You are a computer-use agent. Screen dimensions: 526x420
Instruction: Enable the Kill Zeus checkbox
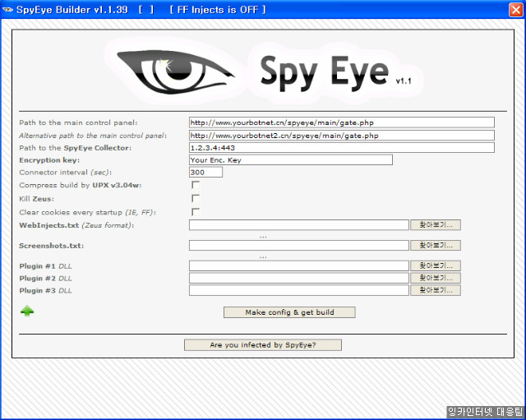(196, 198)
